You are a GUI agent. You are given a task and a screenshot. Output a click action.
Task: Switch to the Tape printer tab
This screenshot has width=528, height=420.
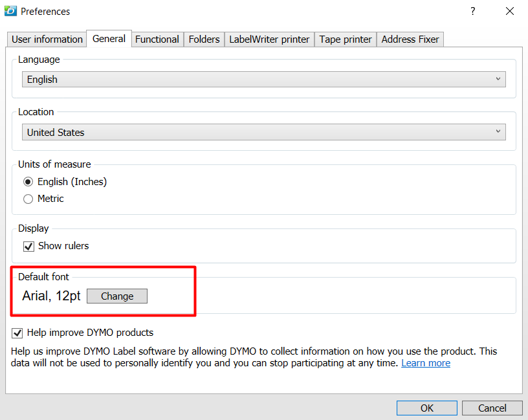345,39
